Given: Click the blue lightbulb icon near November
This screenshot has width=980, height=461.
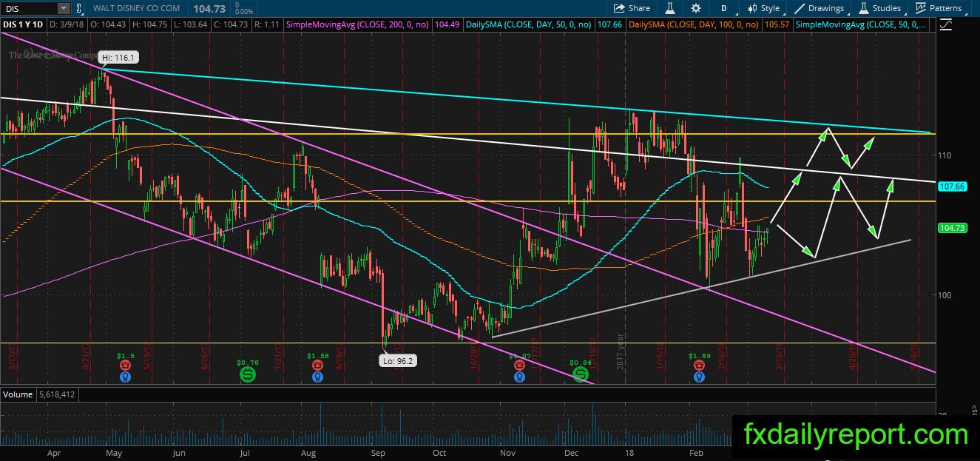Looking at the screenshot, I should pyautogui.click(x=520, y=377).
